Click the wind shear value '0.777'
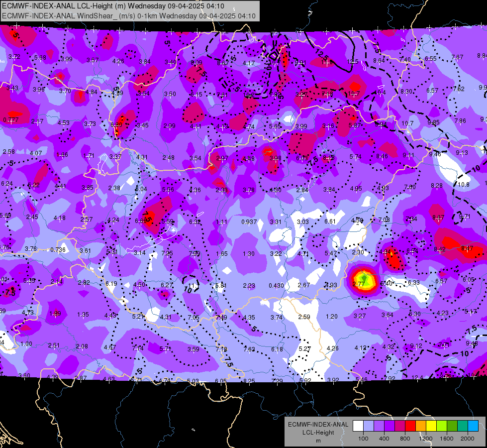 11,119
